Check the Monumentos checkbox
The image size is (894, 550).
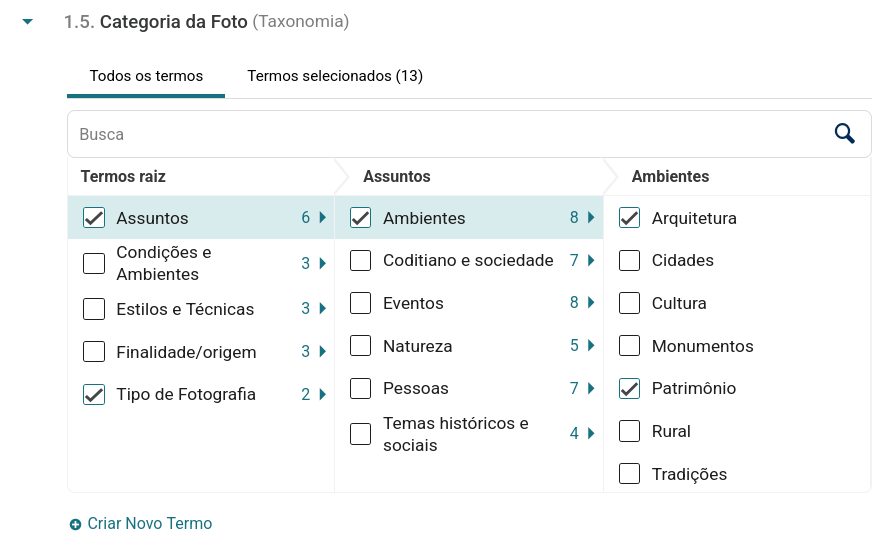coord(629,346)
